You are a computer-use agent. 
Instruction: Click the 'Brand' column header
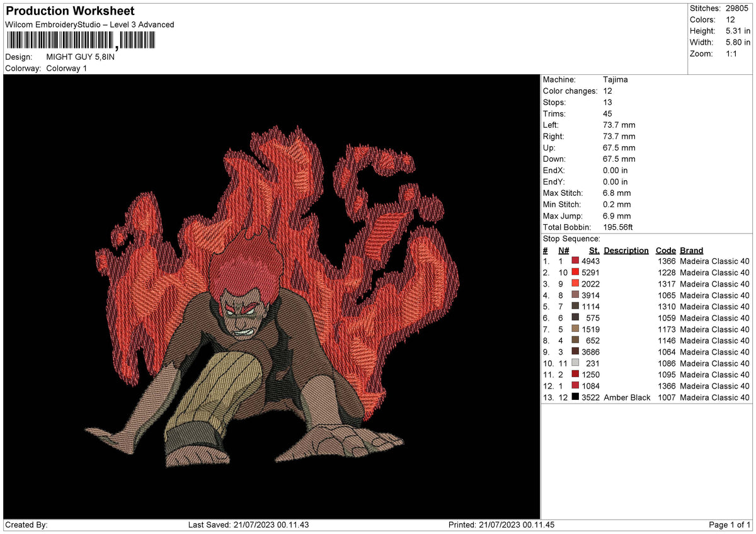click(692, 250)
